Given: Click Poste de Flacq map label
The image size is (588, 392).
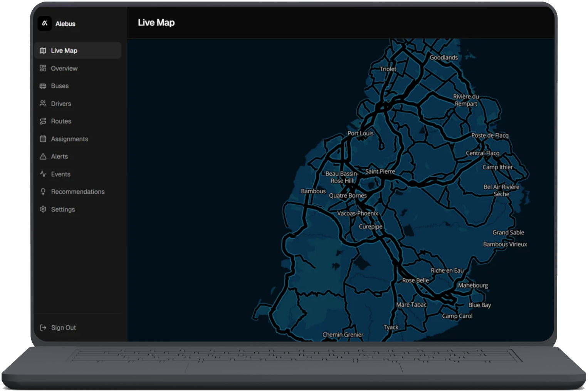Looking at the screenshot, I should pos(490,136).
